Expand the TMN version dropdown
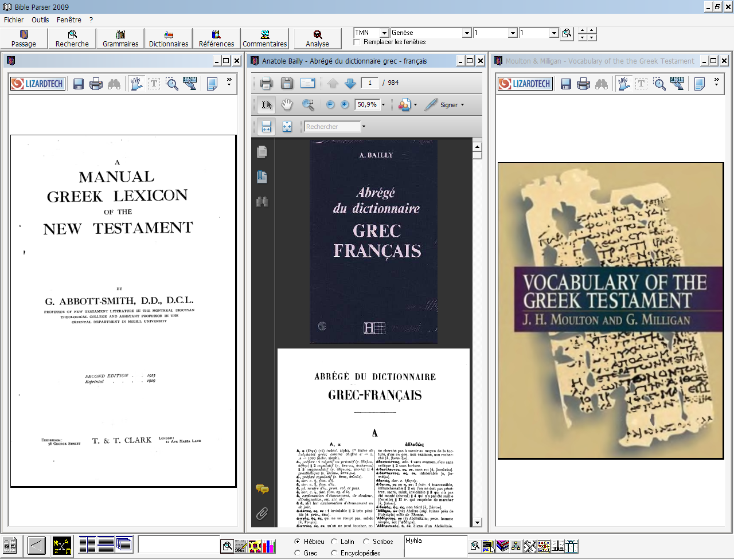 point(384,33)
